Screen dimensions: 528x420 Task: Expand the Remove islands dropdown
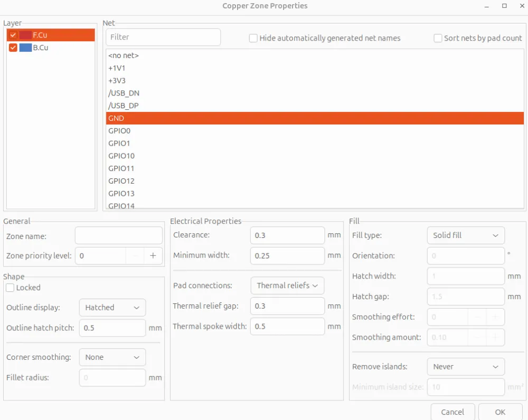(x=465, y=367)
